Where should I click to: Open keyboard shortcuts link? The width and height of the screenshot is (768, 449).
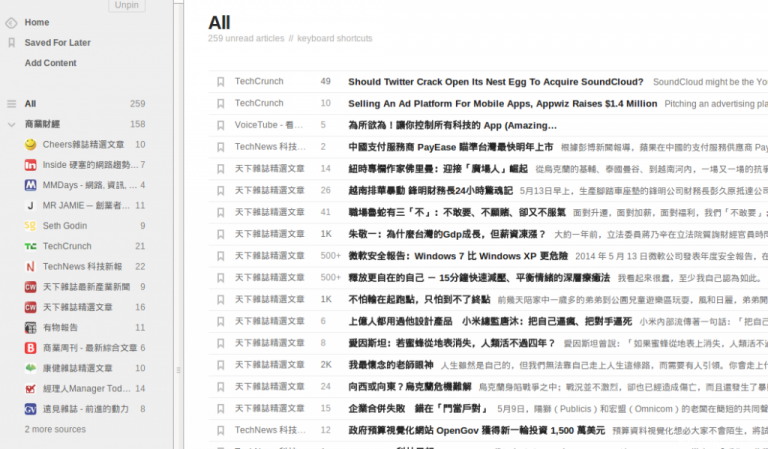coord(335,38)
